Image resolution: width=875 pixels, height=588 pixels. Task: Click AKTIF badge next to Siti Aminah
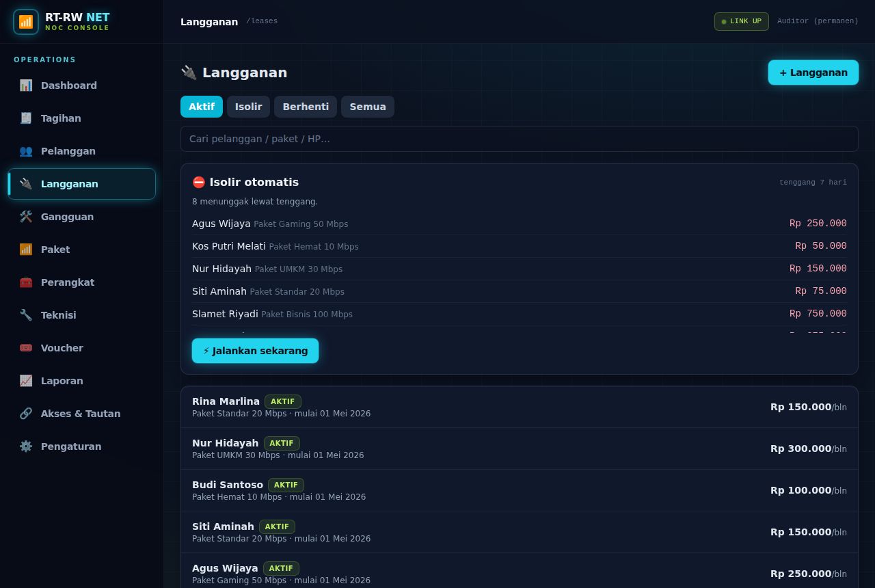[x=277, y=526]
